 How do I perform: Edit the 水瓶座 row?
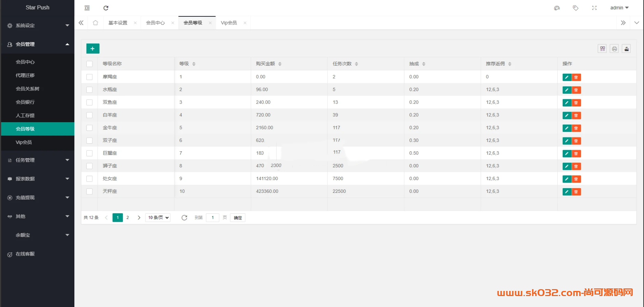[x=567, y=90]
